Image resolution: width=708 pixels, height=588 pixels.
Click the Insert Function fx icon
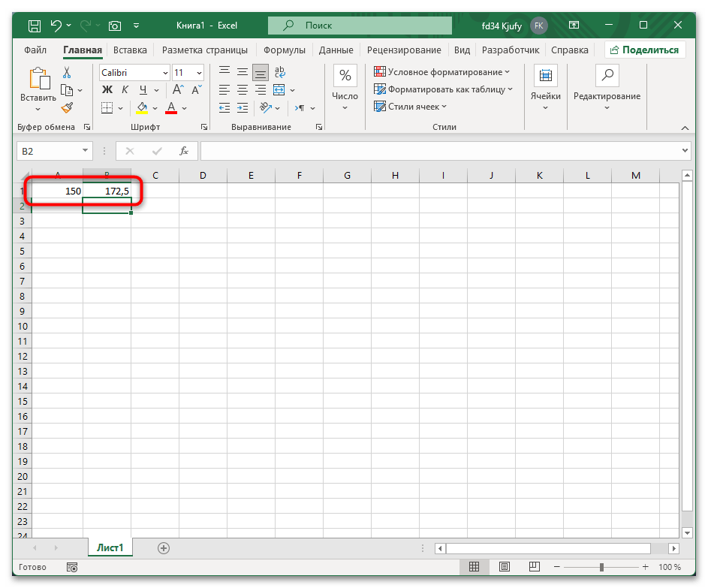point(184,151)
